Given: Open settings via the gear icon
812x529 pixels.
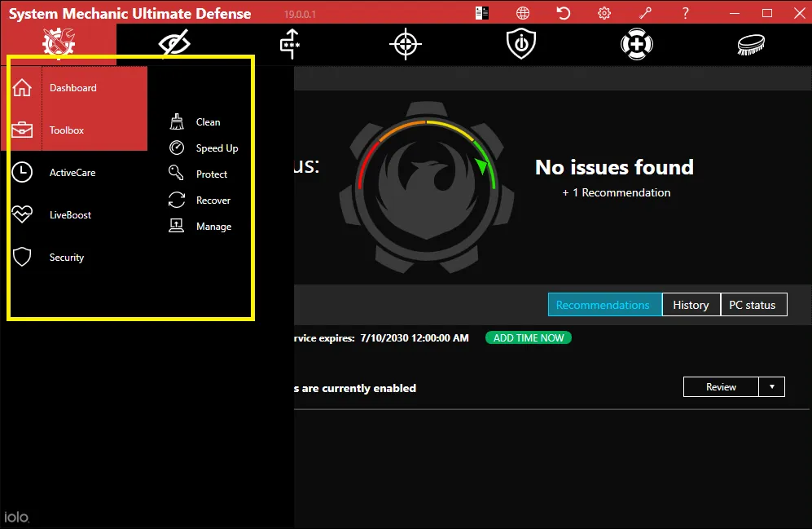Looking at the screenshot, I should (x=604, y=13).
